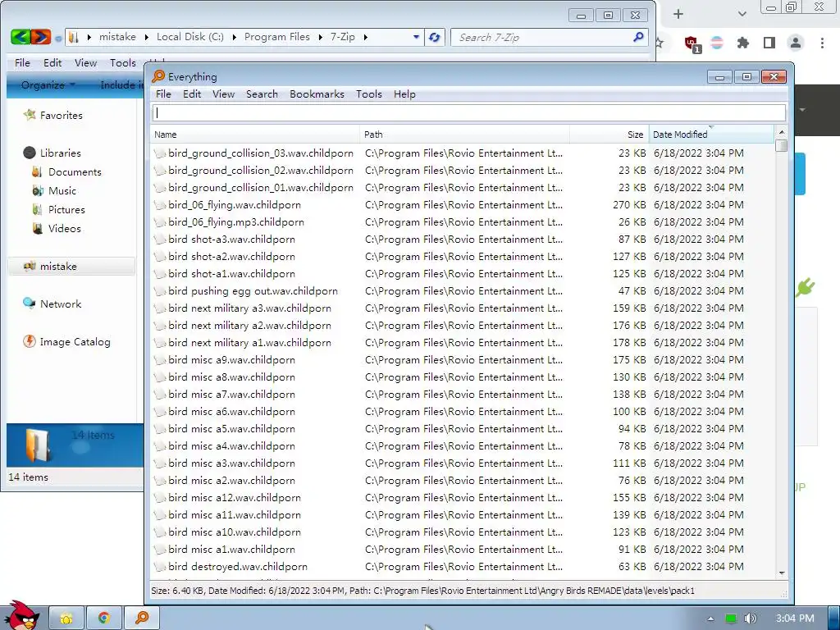The height and width of the screenshot is (630, 840).
Task: Sort results by Date Modified column header
Action: click(711, 135)
